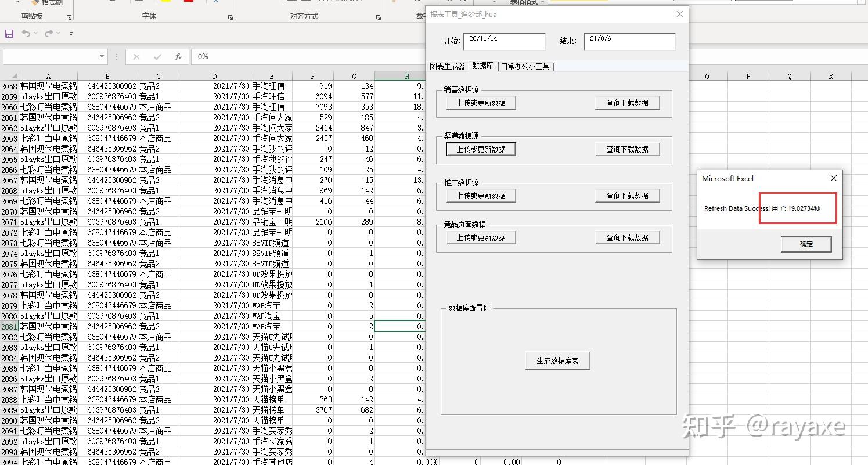
Task: Click the Undo icon
Action: coord(27,33)
